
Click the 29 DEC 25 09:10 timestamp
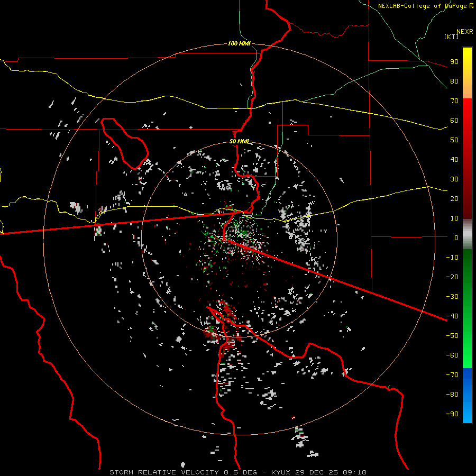pos(332,472)
